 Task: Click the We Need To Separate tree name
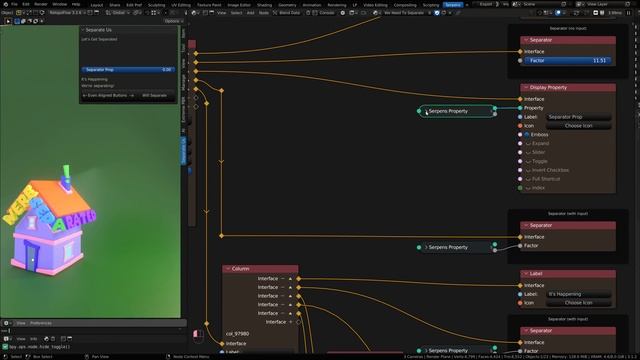pyautogui.click(x=404, y=13)
